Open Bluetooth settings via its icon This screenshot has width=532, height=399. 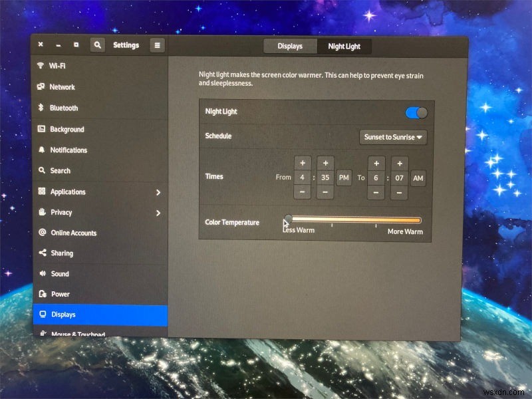[x=40, y=108]
